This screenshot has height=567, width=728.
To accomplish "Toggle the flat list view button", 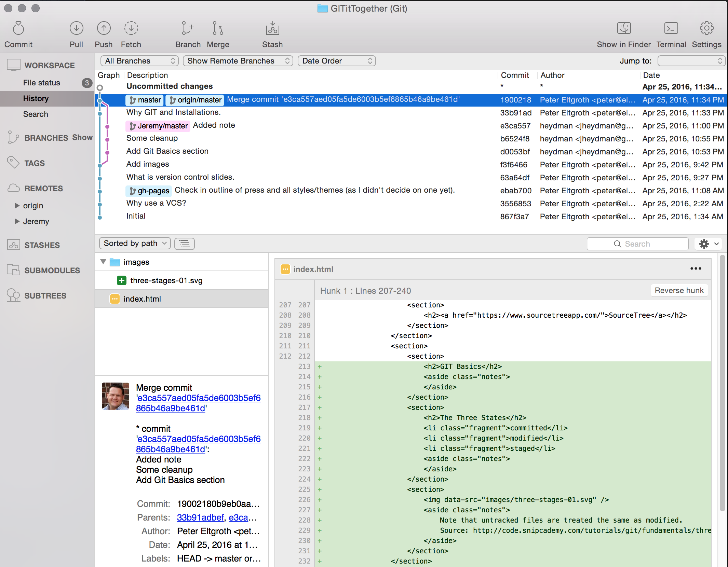I will coord(185,244).
